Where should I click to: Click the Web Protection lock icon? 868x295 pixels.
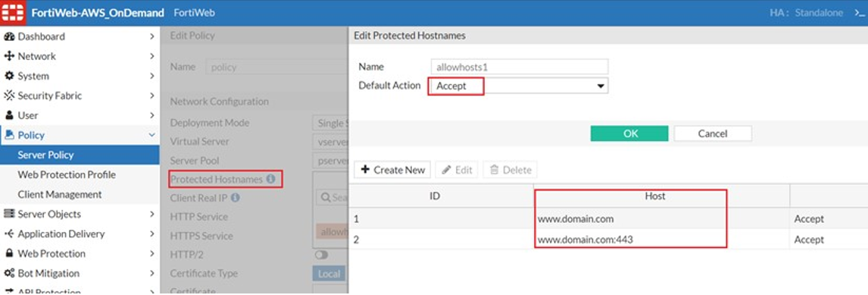tap(9, 253)
